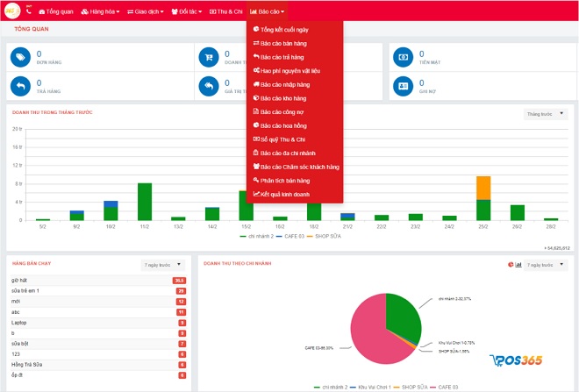Select Báo cáo nhập hàng
Viewport: 579px width, 392px height.
(295, 84)
